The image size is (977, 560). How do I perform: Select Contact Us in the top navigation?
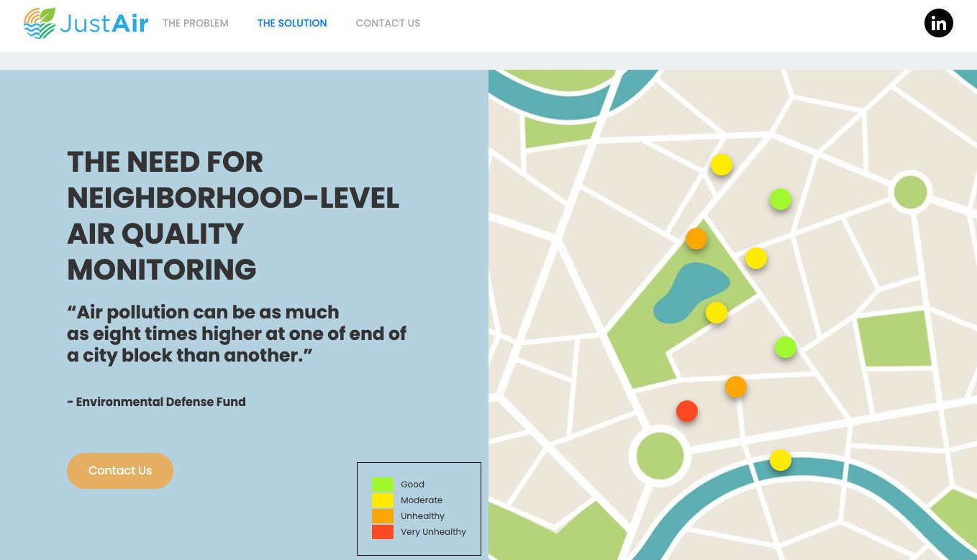click(388, 23)
